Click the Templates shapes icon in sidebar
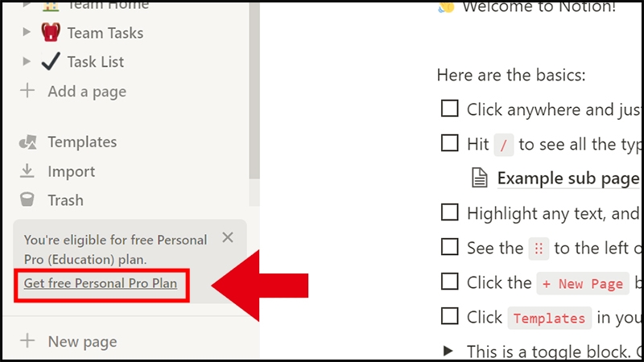 27,142
